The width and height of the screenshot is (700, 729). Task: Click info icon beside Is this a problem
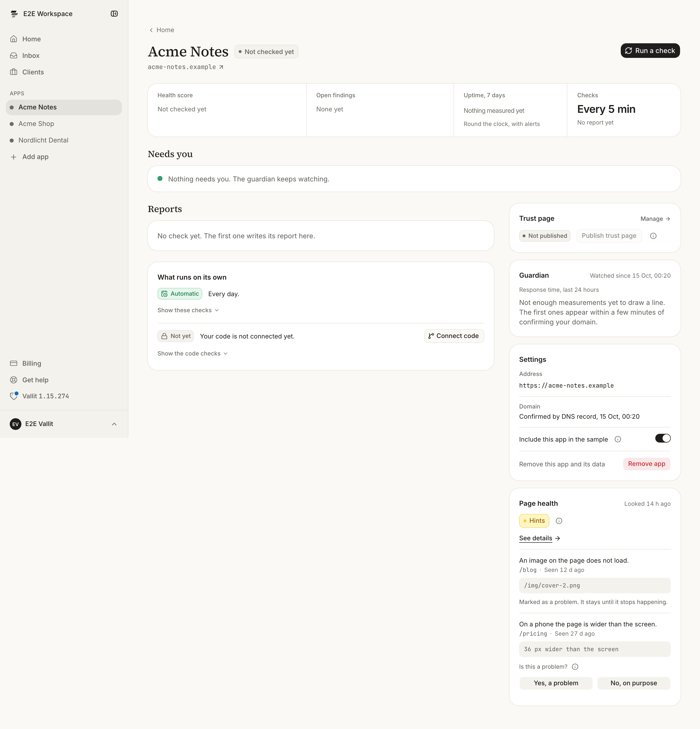point(575,667)
